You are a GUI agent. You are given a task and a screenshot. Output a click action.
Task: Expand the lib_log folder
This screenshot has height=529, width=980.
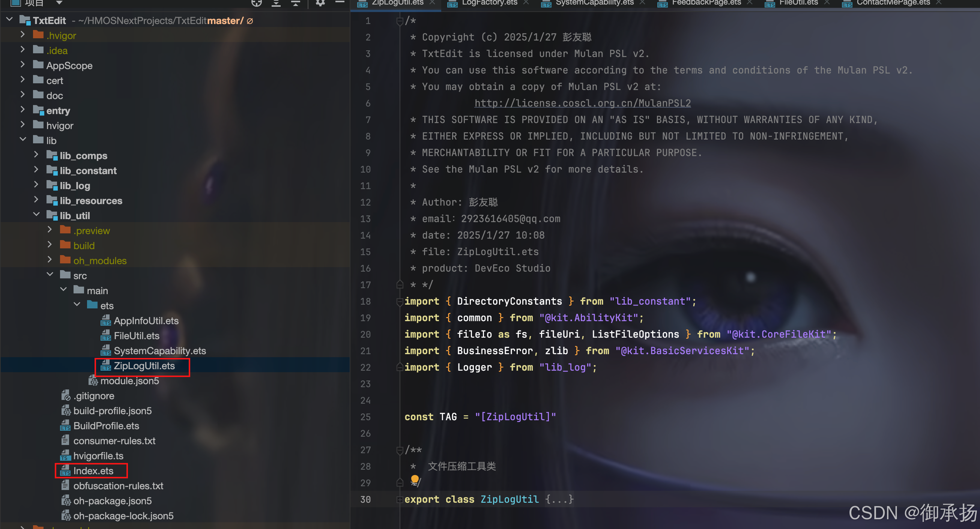tap(36, 185)
